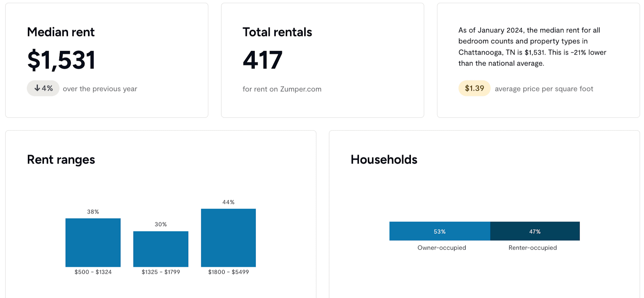Click the Total rentals heading
644x298 pixels.
pyautogui.click(x=277, y=32)
